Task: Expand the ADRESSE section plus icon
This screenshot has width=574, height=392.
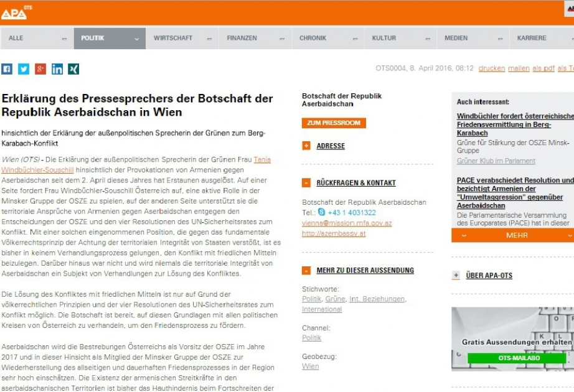Action: tap(306, 146)
